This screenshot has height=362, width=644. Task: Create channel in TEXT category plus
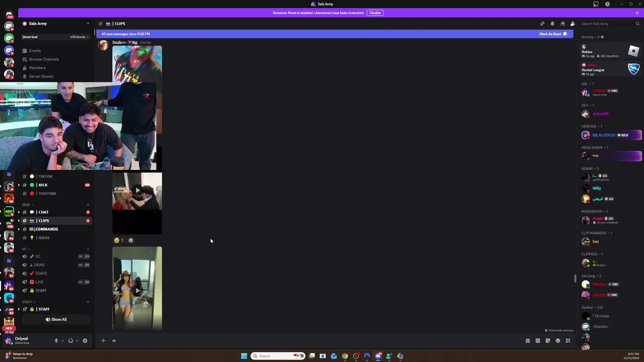(x=88, y=205)
